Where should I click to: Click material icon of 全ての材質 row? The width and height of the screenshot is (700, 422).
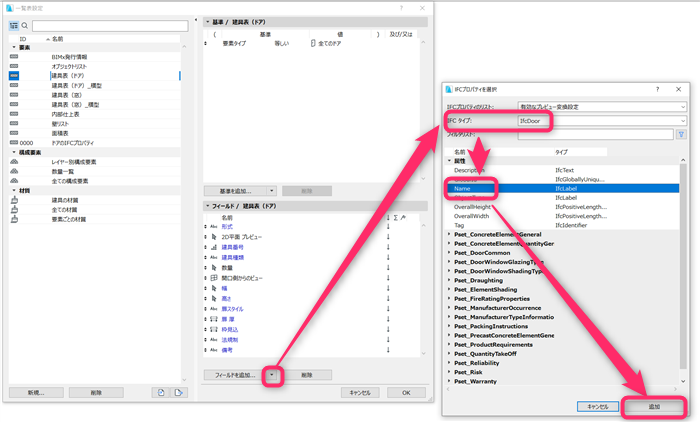pyautogui.click(x=14, y=209)
